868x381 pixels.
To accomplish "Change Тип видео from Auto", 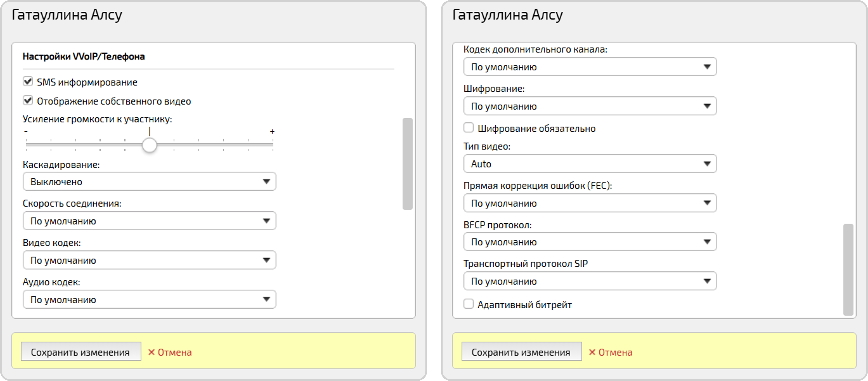I will [x=590, y=164].
